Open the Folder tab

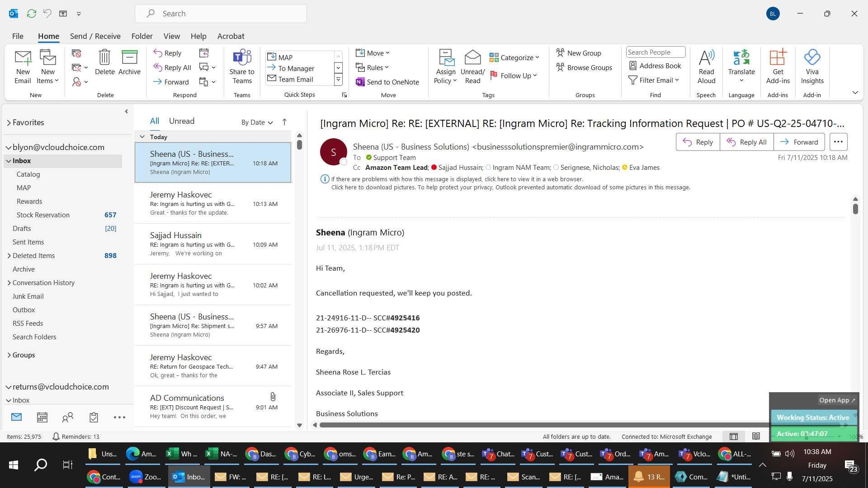point(142,36)
